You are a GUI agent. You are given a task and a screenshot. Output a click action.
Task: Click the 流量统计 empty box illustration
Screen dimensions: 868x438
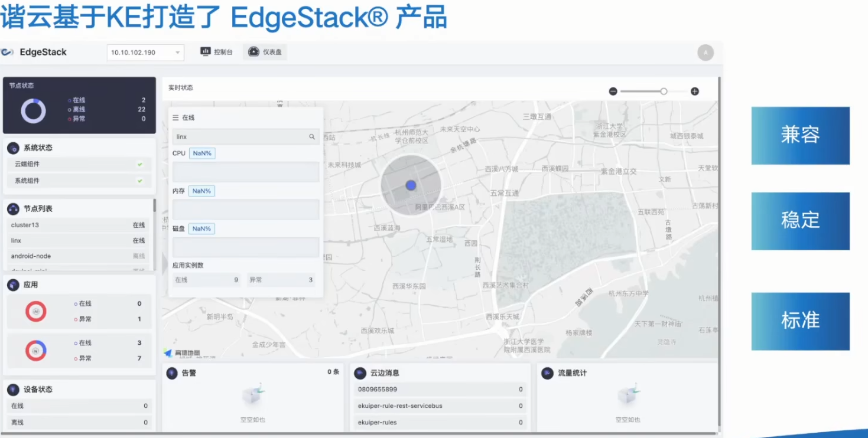point(628,395)
